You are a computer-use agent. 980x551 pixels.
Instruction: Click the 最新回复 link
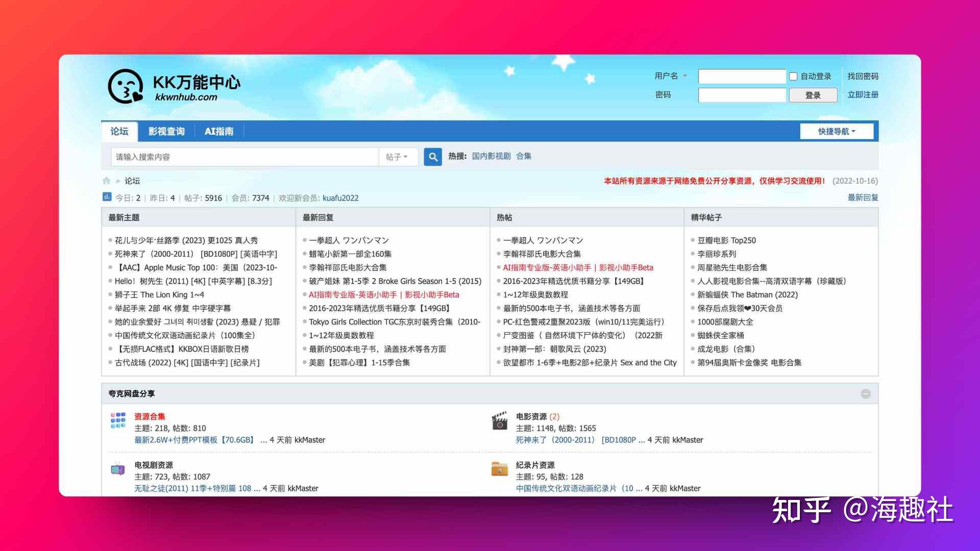861,197
